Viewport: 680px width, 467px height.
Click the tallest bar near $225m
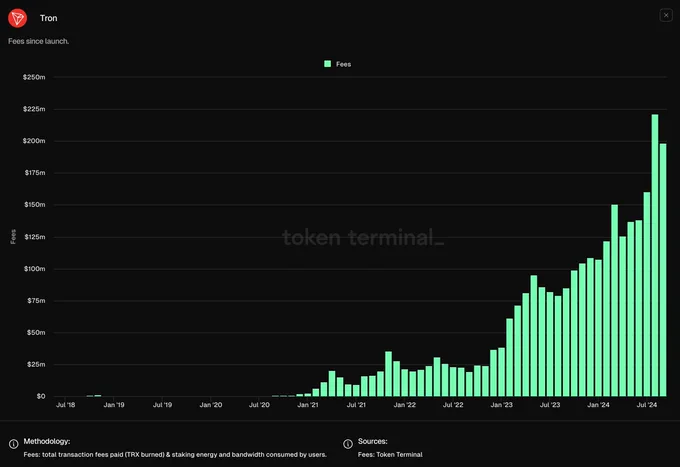pyautogui.click(x=655, y=255)
